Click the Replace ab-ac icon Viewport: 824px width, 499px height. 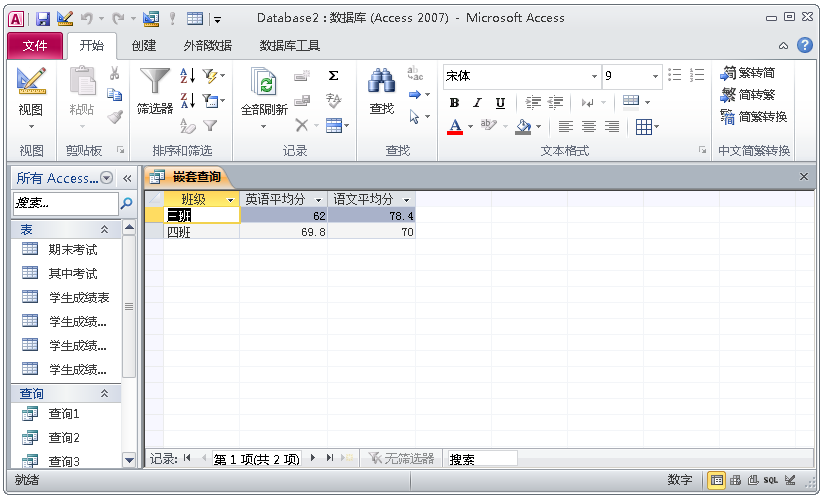415,73
